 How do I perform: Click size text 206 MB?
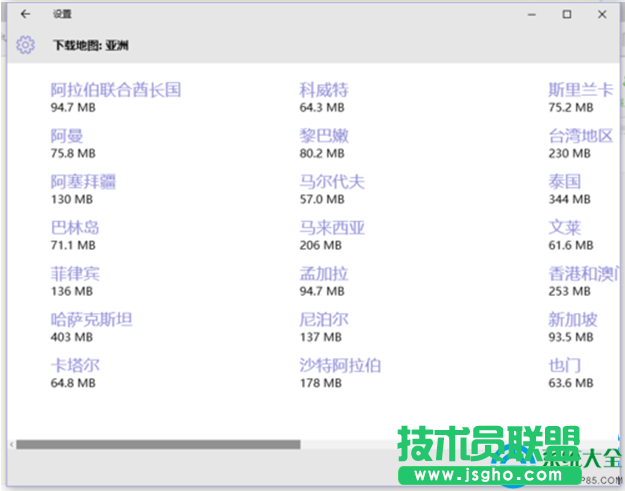[x=320, y=245]
